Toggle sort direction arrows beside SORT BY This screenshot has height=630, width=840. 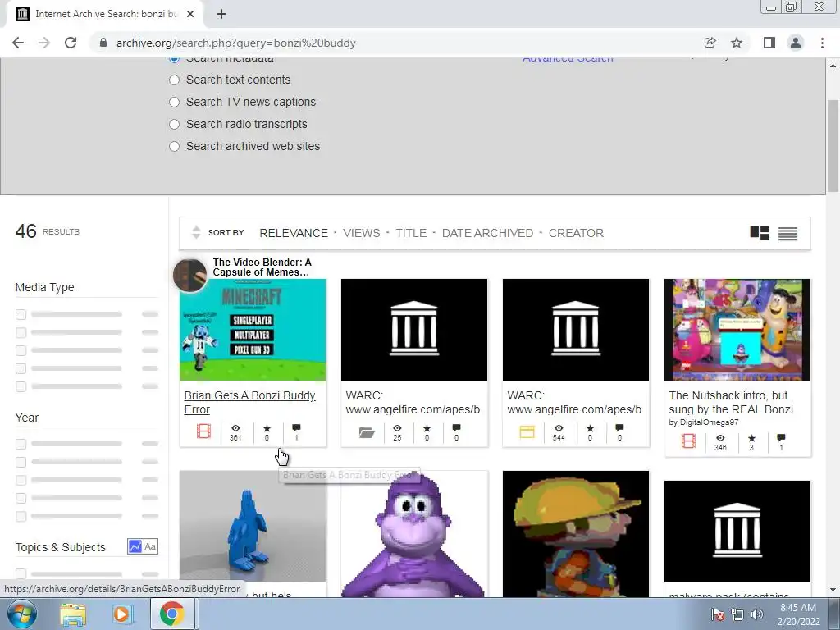196,232
